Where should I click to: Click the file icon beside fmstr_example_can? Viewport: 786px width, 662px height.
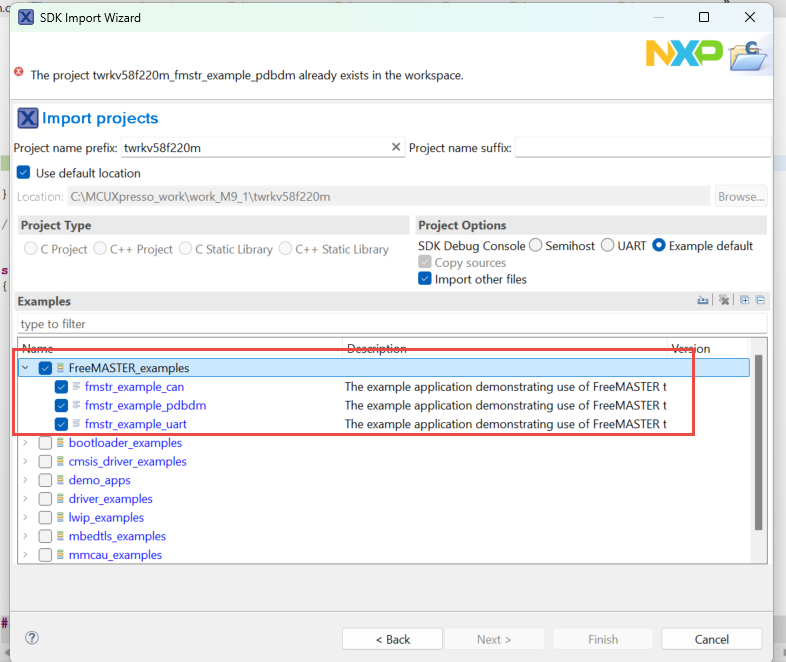[x=76, y=386]
